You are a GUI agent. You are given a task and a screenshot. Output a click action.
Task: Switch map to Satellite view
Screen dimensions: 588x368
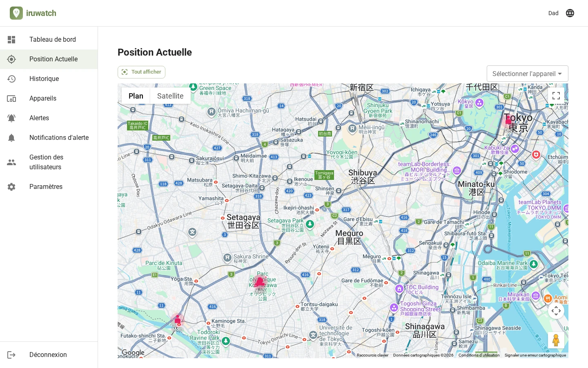tap(170, 96)
